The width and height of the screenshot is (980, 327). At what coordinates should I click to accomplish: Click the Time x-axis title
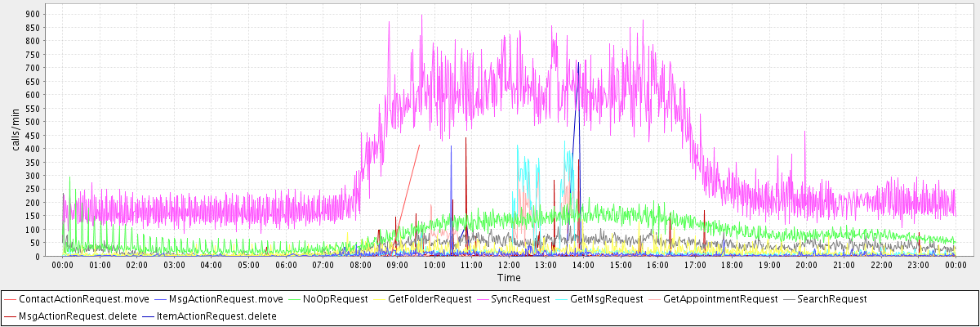point(509,277)
